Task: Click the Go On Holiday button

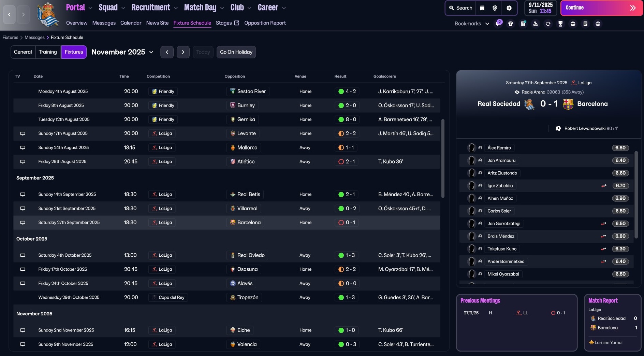Action: (236, 52)
